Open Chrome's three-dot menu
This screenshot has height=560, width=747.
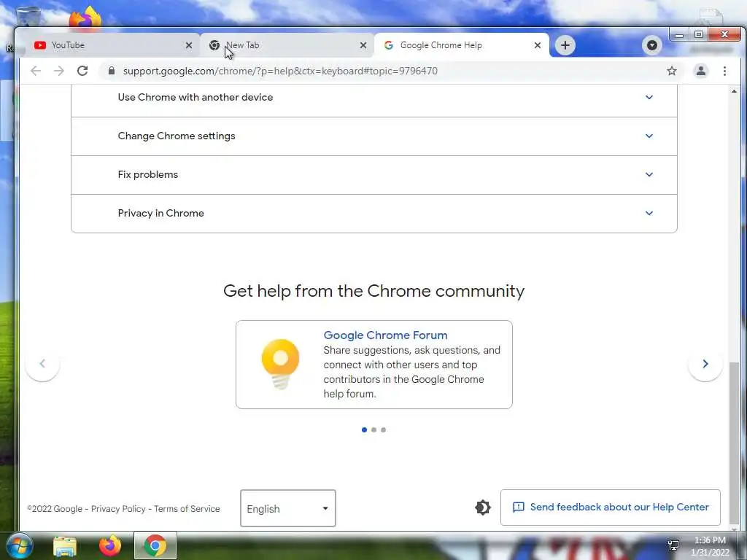tap(724, 71)
